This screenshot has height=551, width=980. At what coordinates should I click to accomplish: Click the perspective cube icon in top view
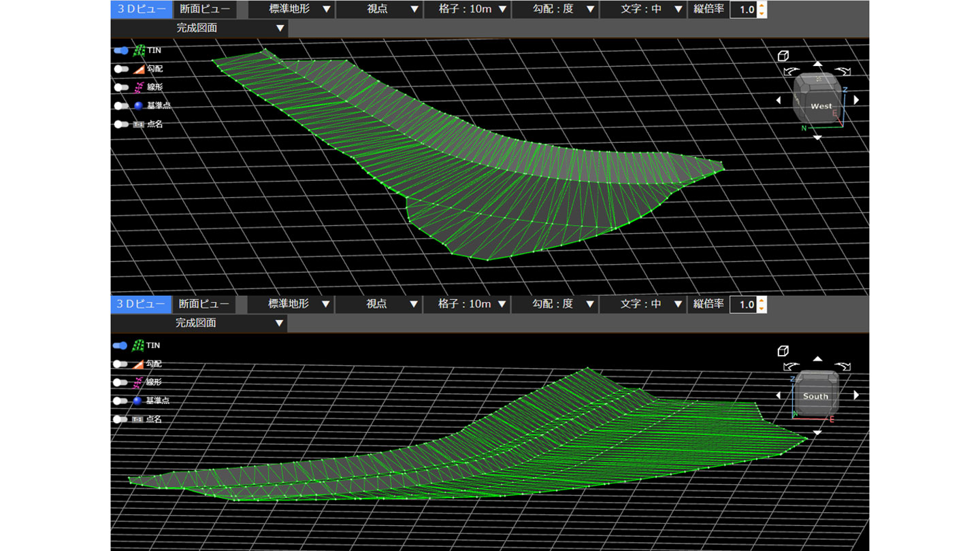[783, 56]
